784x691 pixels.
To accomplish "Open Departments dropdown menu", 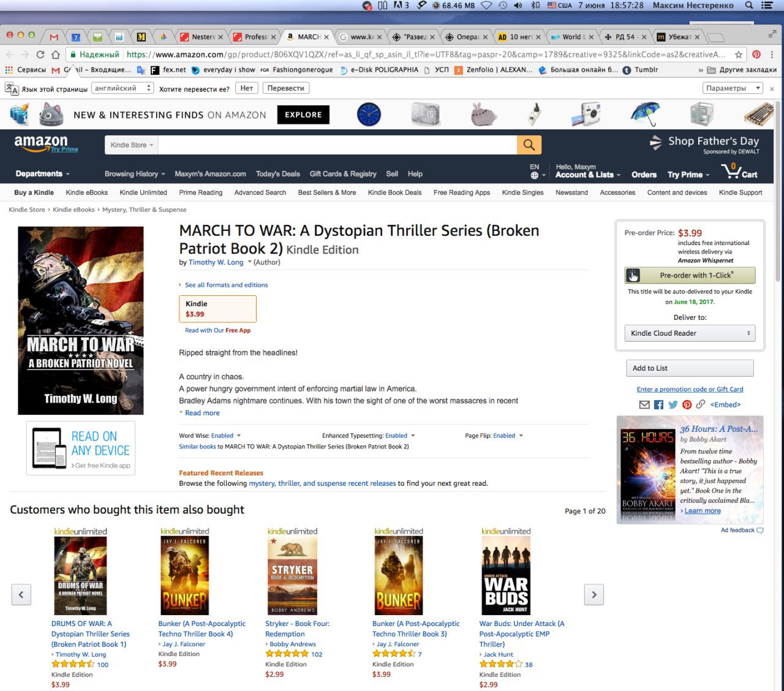I will click(43, 174).
